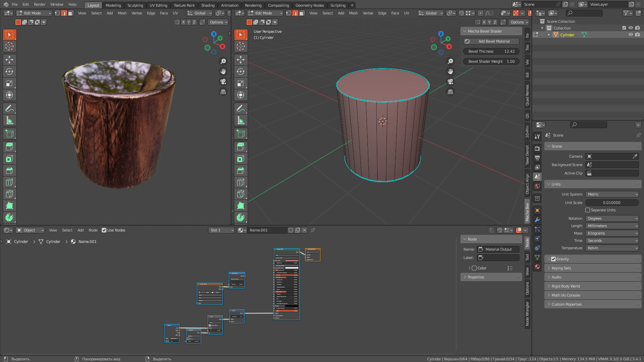Open the Edit Mode dropdown in the header

34,13
